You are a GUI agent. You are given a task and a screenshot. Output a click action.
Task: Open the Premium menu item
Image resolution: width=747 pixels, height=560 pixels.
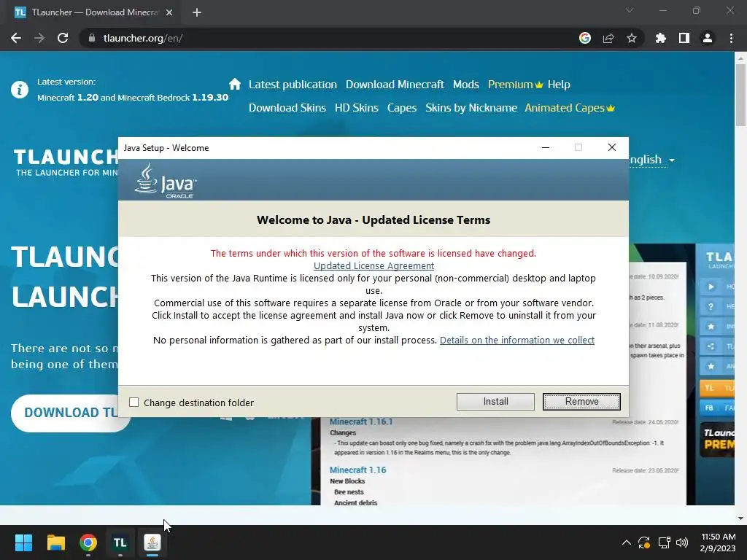(x=516, y=85)
